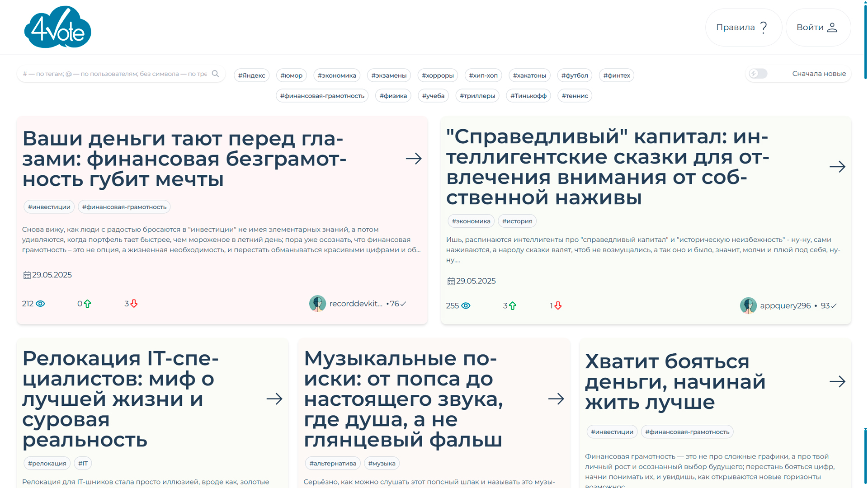Click the search magnifier icon
868x488 pixels.
point(216,74)
